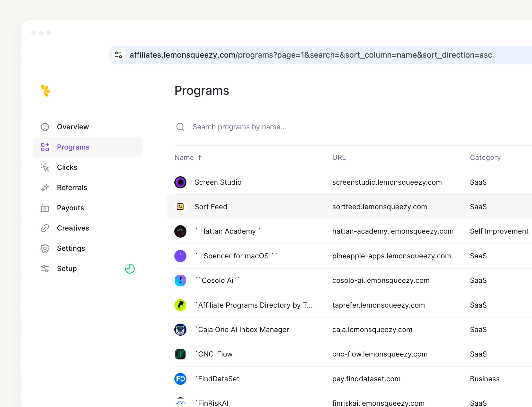Screen dimensions: 532x407
Task: Open the FinRiskAI program
Action: 212,403
